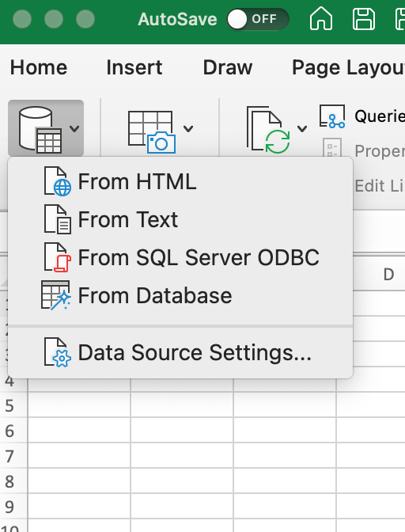Screen dimensions: 405x532
Task: Select row 7 header
Action: [x=13, y=455]
